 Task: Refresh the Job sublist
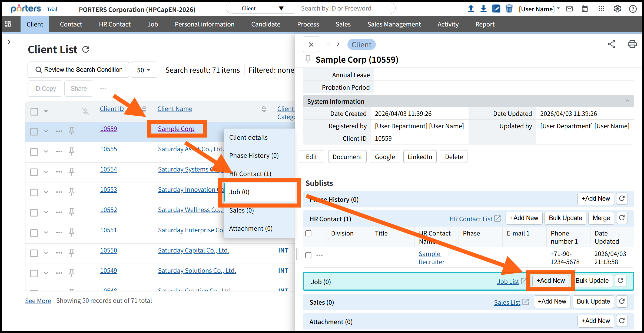pyautogui.click(x=620, y=281)
